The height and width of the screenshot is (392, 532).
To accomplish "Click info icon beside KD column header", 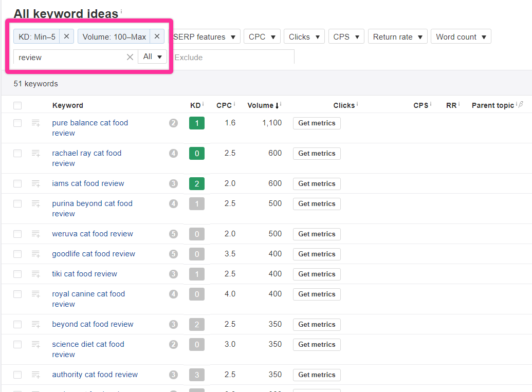I will click(x=203, y=104).
